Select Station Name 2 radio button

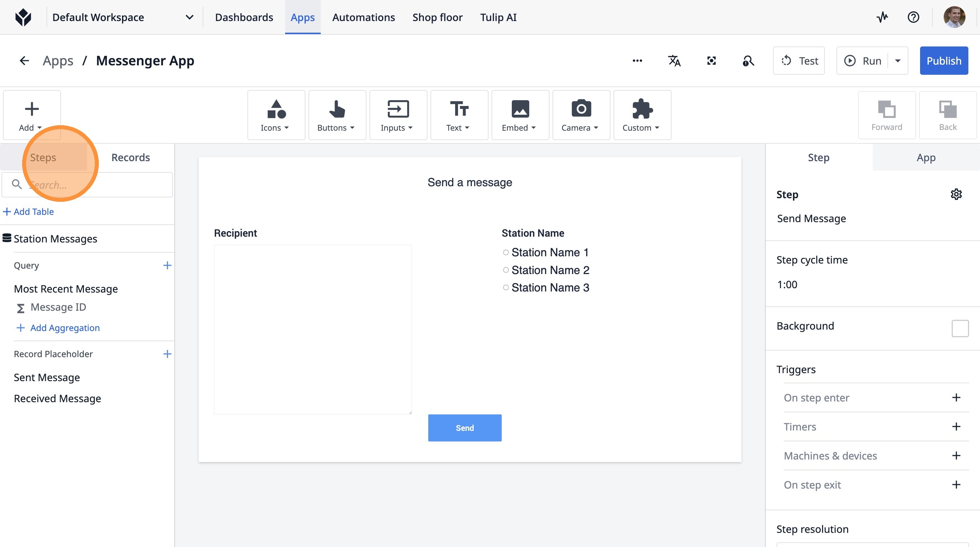[506, 270]
